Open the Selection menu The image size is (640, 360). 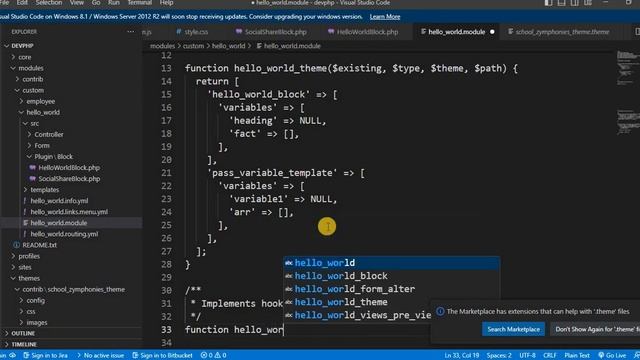49,3
